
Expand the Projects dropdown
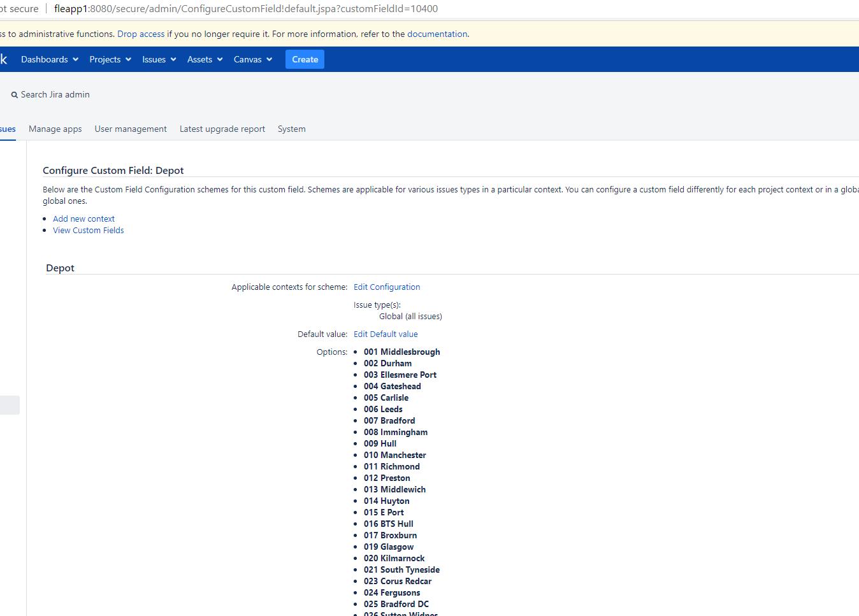click(110, 59)
